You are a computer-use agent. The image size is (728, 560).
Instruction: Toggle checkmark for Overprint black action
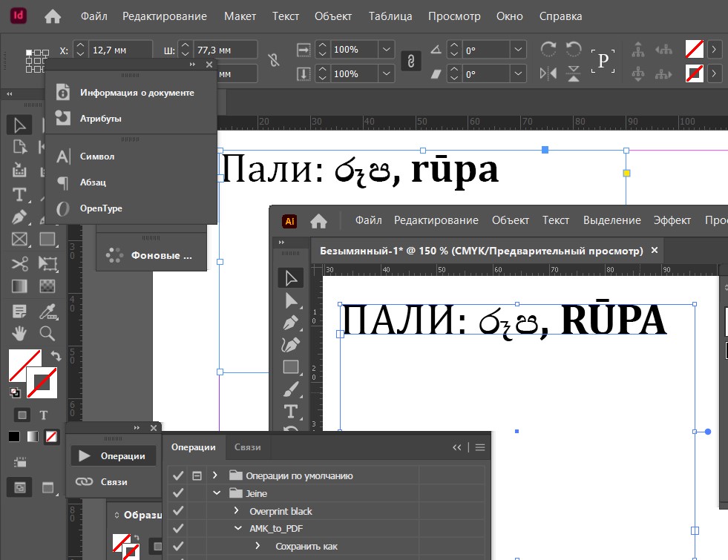coord(177,511)
